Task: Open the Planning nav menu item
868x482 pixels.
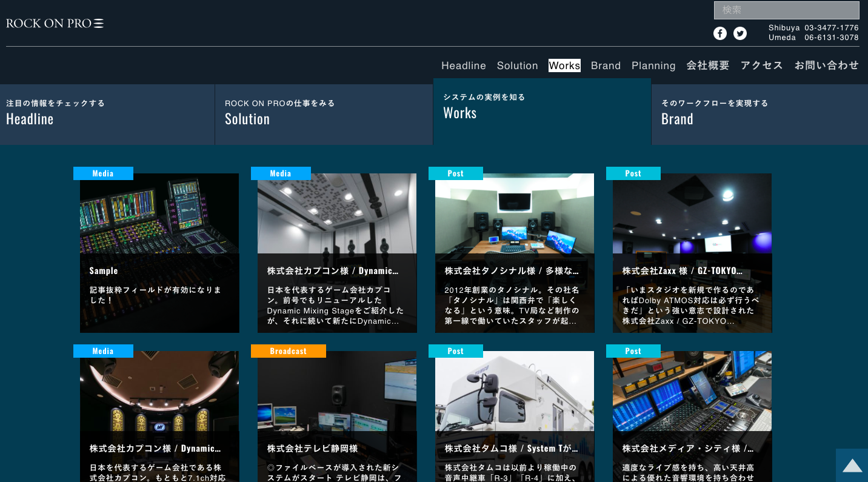Action: (x=653, y=65)
